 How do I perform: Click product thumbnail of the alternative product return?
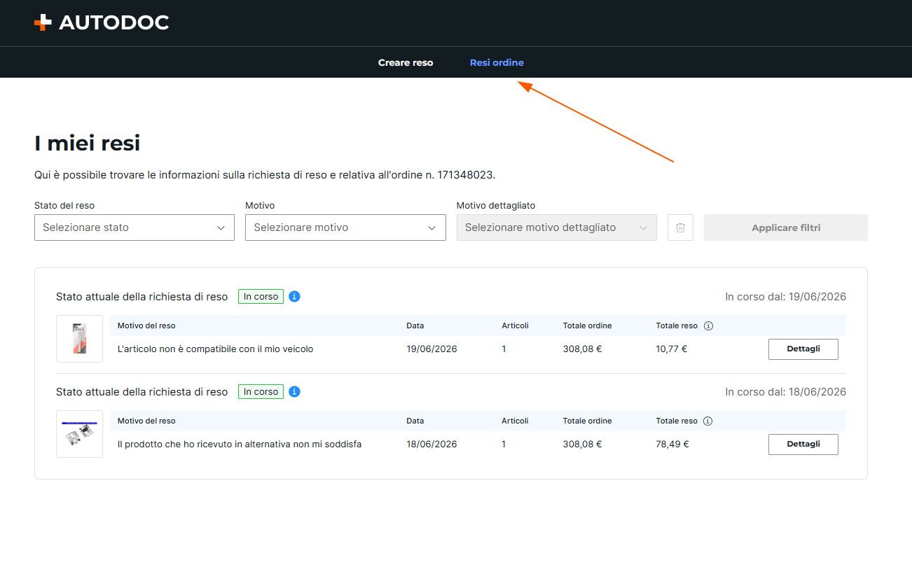tap(79, 434)
